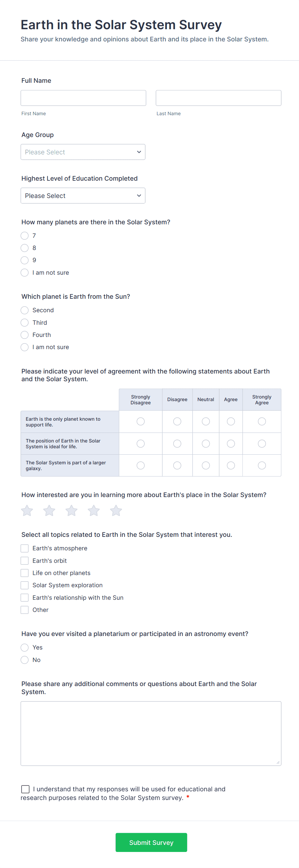Open the Age Group dropdown
The height and width of the screenshot is (868, 299).
tap(83, 152)
